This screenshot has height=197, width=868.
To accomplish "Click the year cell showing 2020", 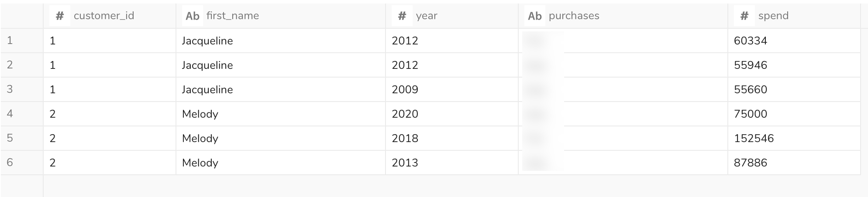I will click(x=405, y=114).
